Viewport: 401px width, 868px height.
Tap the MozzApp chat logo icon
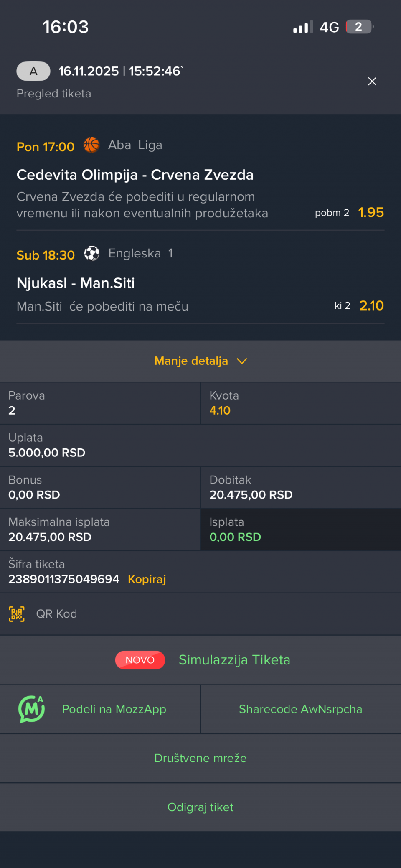(31, 709)
